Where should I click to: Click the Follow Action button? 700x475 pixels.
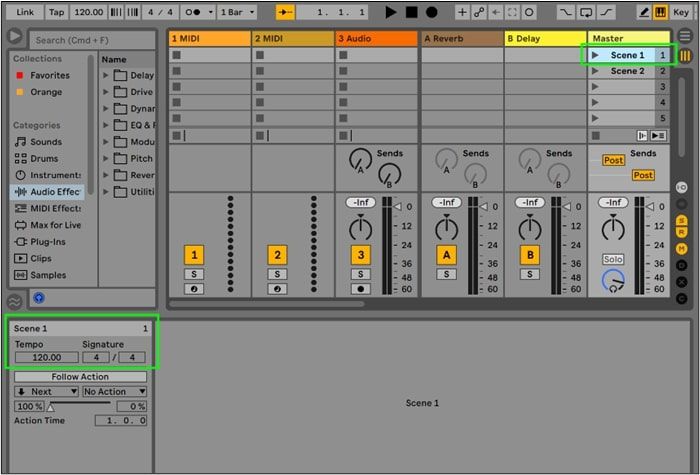(80, 377)
